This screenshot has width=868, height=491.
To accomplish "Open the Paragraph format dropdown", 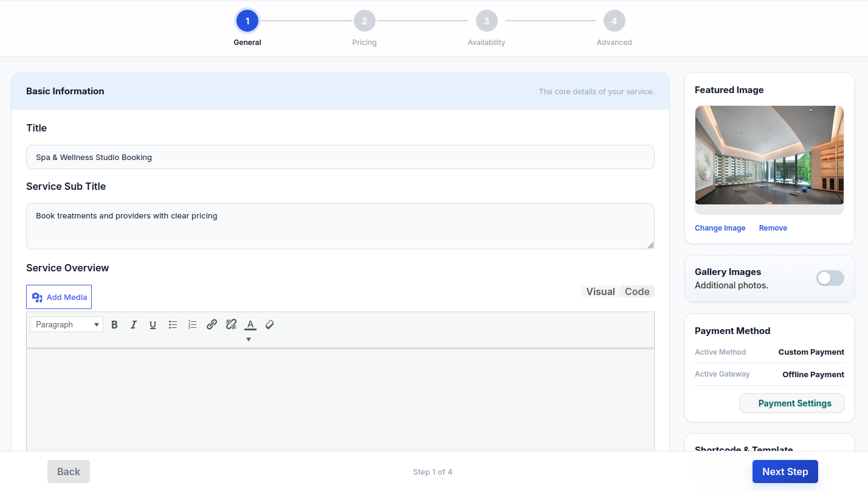I will click(67, 324).
